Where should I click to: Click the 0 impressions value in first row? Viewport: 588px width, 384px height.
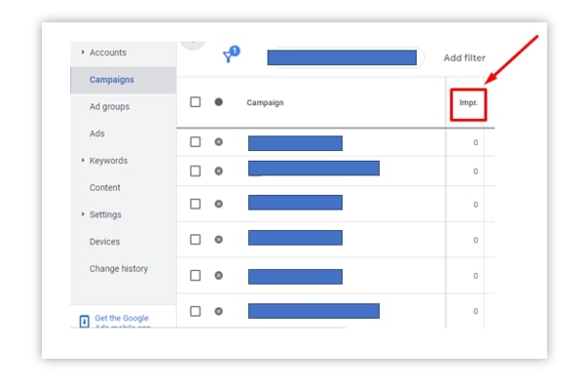pyautogui.click(x=475, y=142)
